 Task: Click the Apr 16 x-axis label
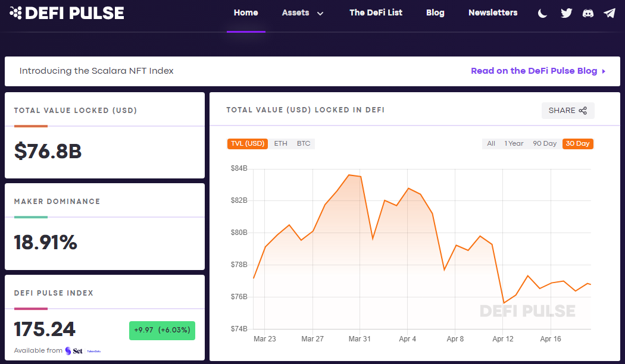click(551, 339)
